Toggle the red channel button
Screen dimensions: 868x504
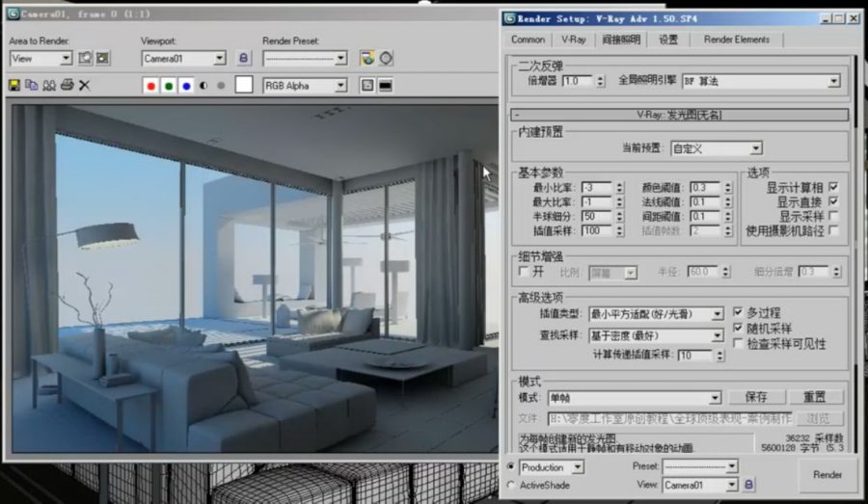(x=150, y=86)
